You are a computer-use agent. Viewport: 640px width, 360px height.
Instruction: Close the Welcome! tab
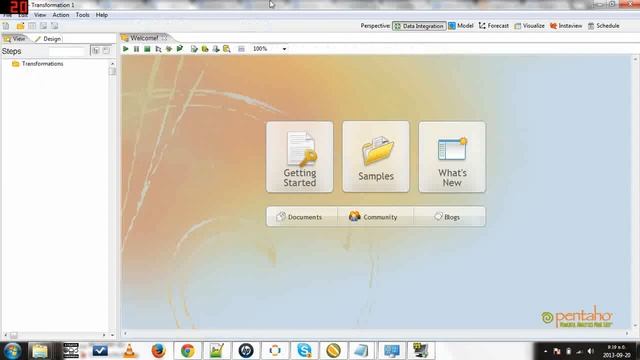(x=164, y=38)
